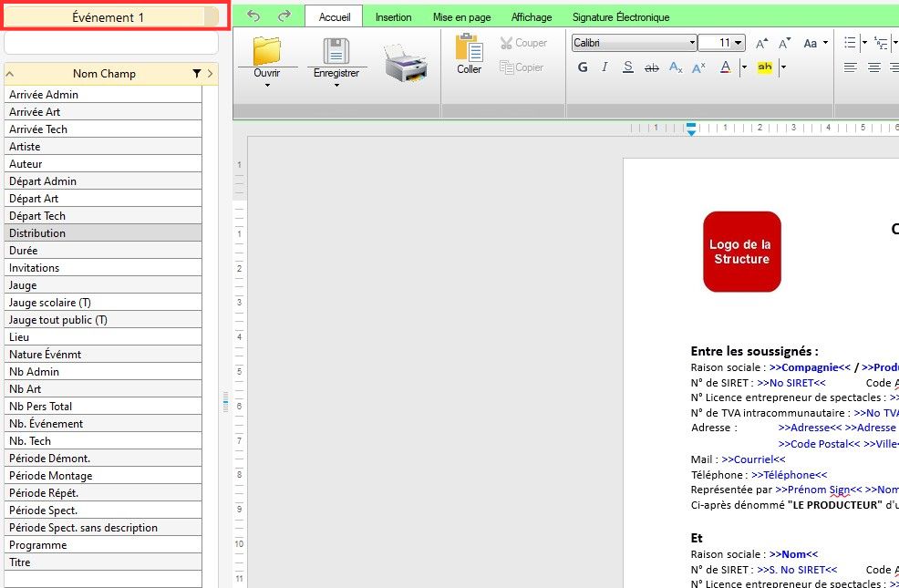Click the Coller clipboard icon

(469, 54)
